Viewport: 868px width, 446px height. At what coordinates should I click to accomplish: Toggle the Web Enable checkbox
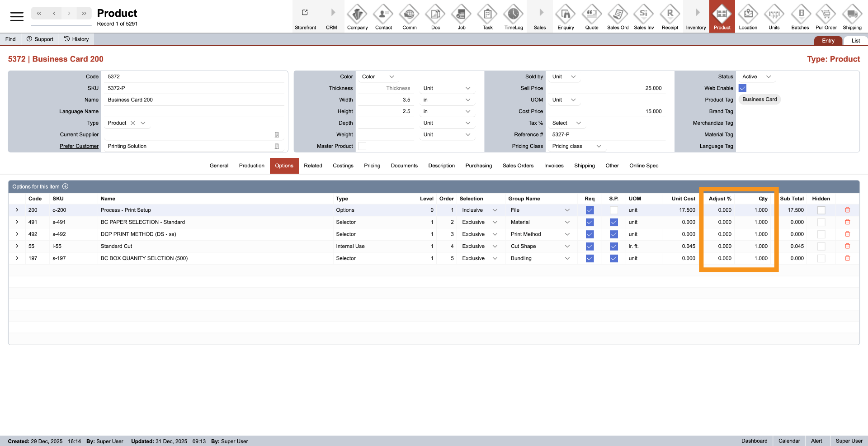[742, 88]
